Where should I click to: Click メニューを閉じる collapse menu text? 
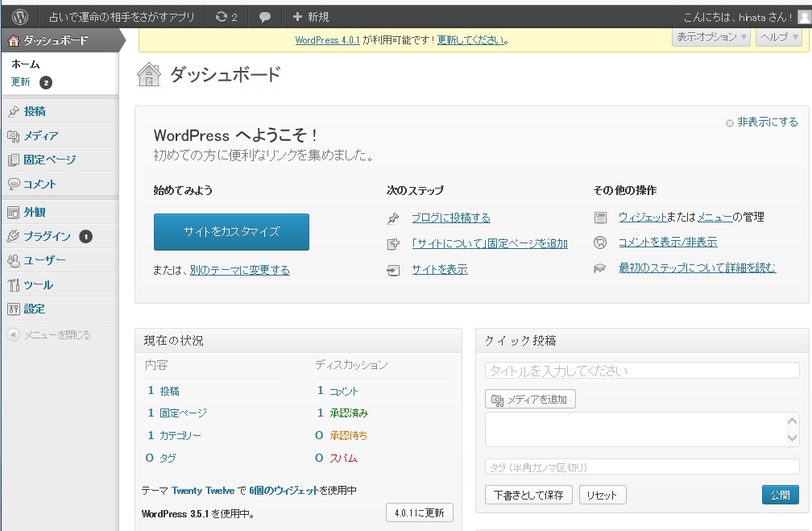tap(57, 335)
